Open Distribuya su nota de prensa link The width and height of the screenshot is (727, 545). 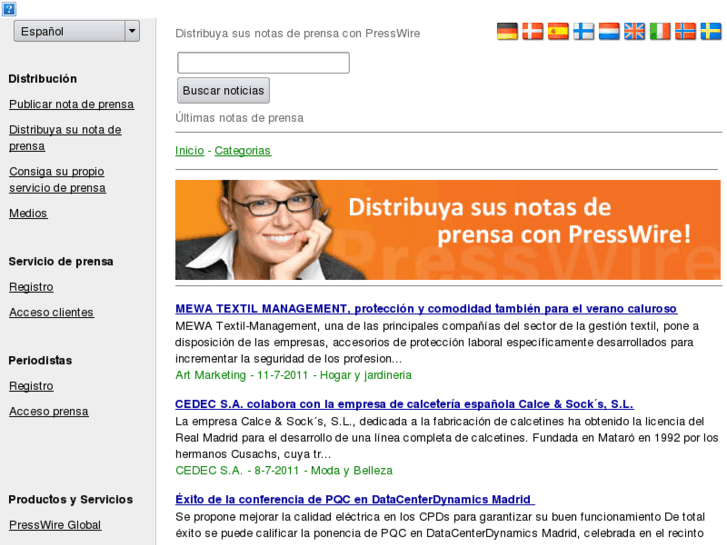65,138
